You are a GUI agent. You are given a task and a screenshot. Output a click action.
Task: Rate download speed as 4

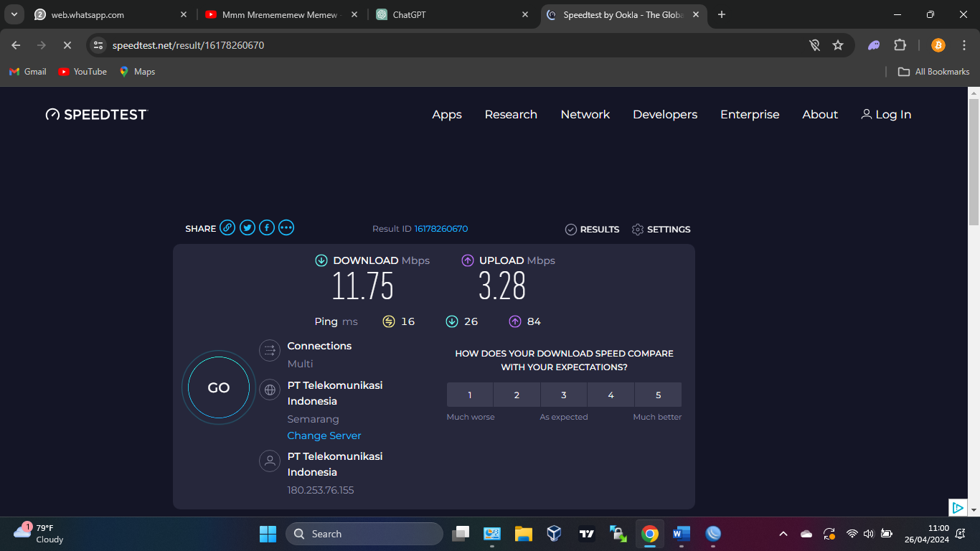pyautogui.click(x=611, y=395)
